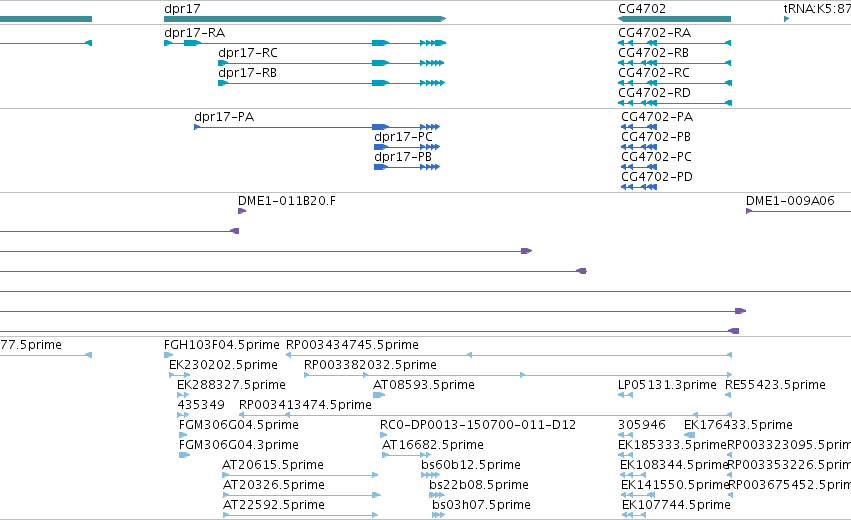This screenshot has width=851, height=520.
Task: Select EST EK230202.5prime
Action: (180, 375)
